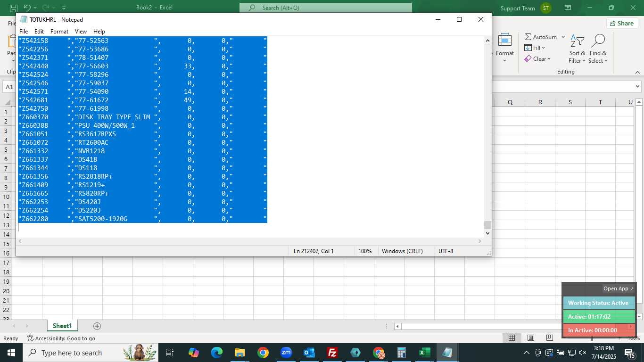
Task: Open Customize Quick Access Toolbar dropdown
Action: pos(64,8)
